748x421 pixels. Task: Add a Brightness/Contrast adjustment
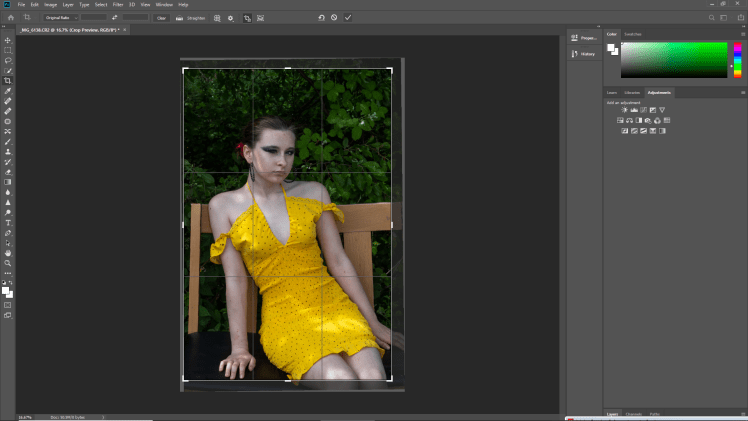(624, 110)
